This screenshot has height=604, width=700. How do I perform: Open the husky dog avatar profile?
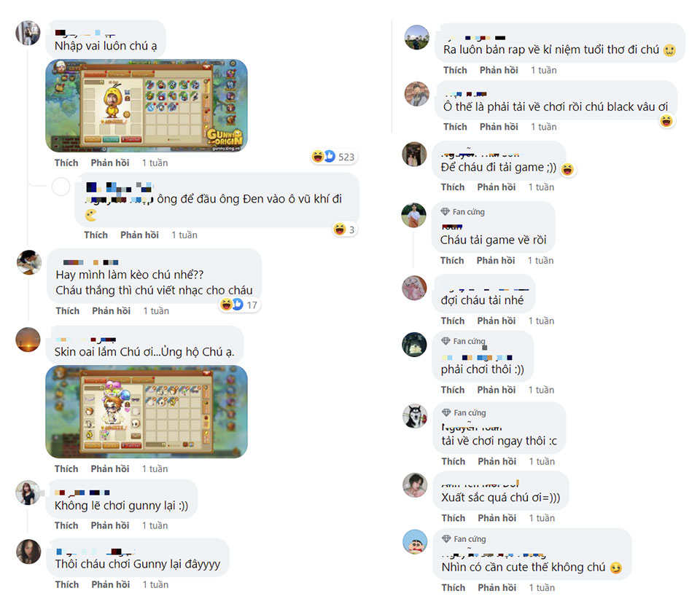[x=415, y=416]
